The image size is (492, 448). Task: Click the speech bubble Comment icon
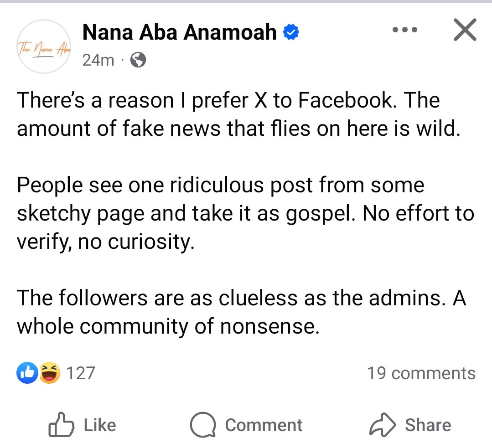[202, 425]
